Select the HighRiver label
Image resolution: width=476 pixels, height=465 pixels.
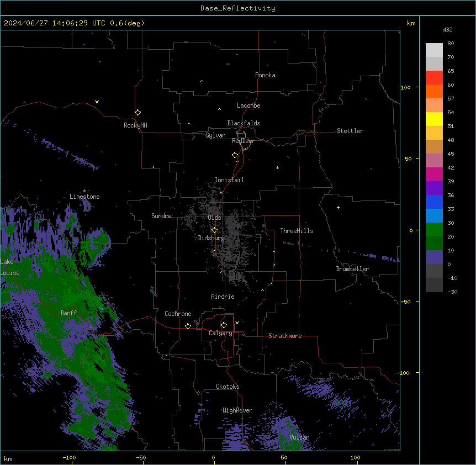(237, 410)
